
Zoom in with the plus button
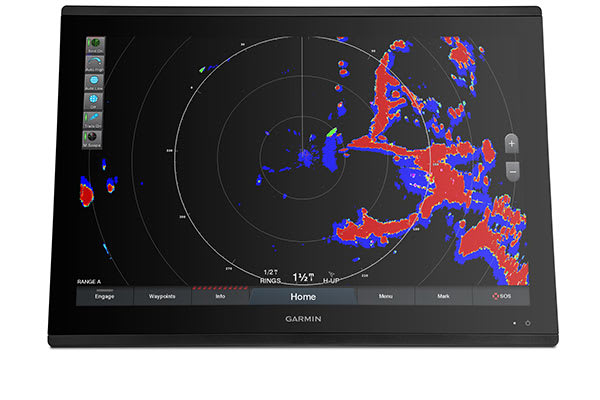(512, 143)
